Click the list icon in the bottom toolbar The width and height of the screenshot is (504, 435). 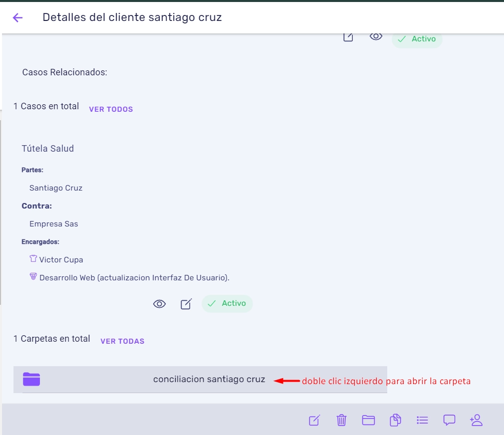pyautogui.click(x=422, y=420)
